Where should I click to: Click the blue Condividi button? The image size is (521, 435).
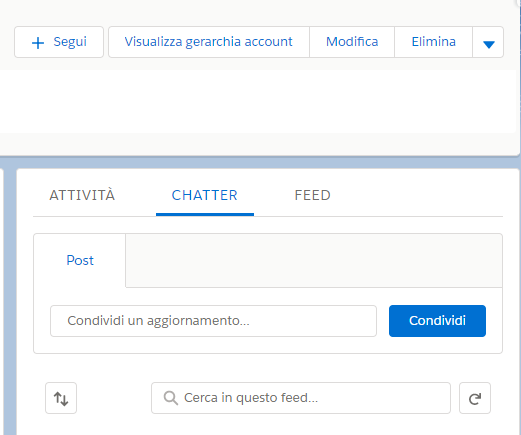click(437, 321)
